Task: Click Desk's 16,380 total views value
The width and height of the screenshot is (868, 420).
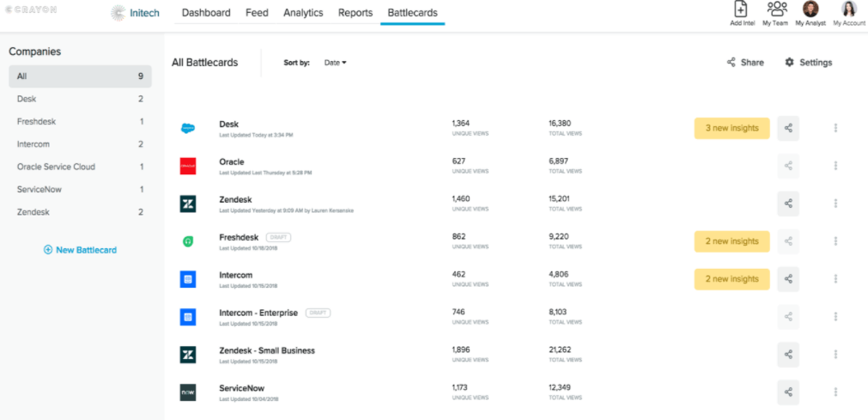Action: (x=560, y=123)
